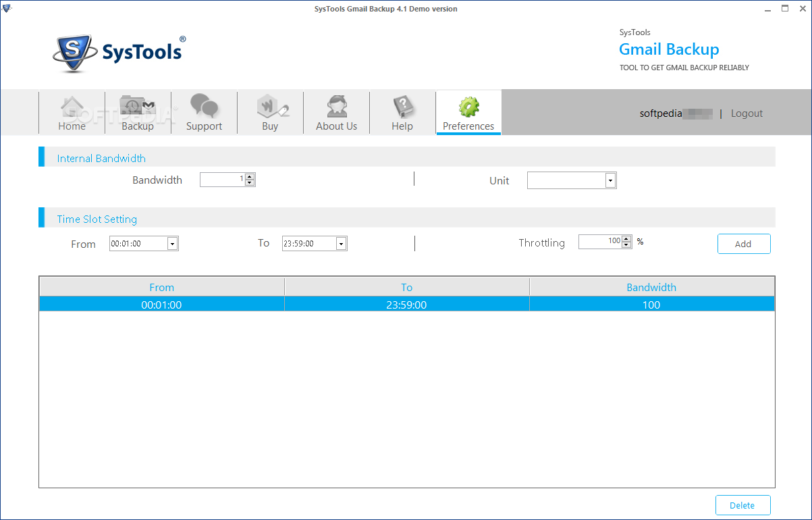Increase the Throttling percentage by one
This screenshot has height=520, width=812.
627,238
